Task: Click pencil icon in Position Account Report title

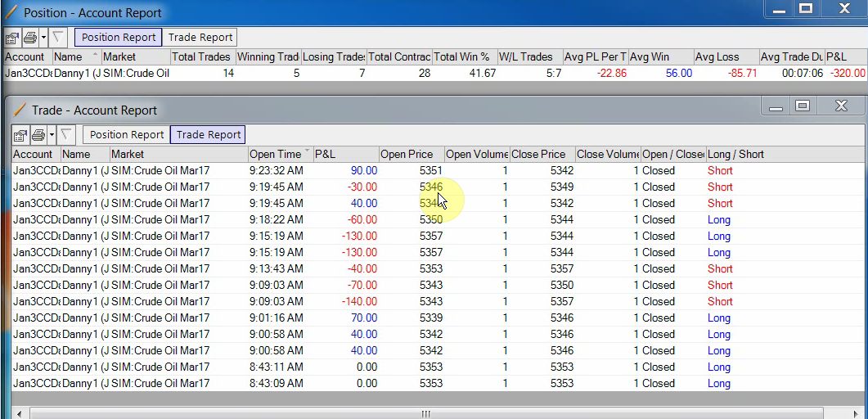Action: click(x=11, y=12)
